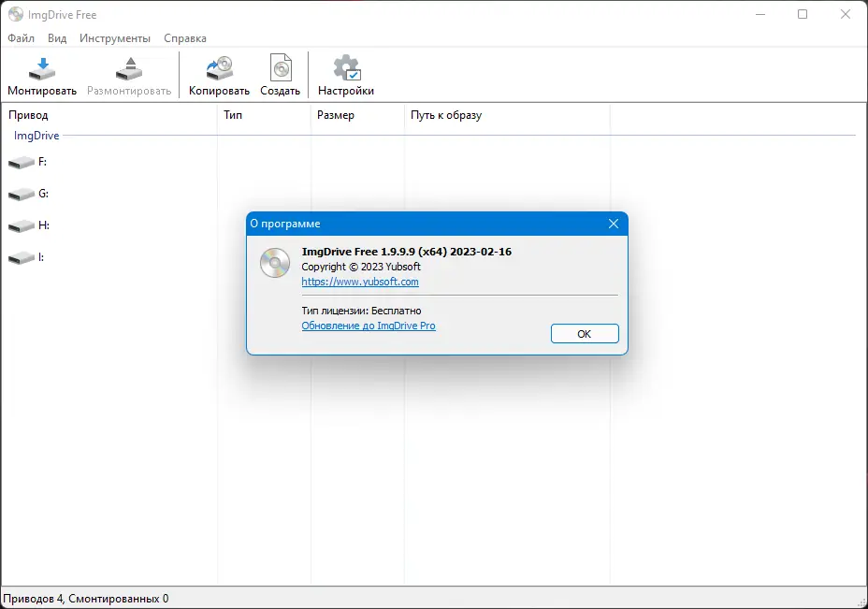
Task: Click the Тип column header
Action: click(x=265, y=115)
